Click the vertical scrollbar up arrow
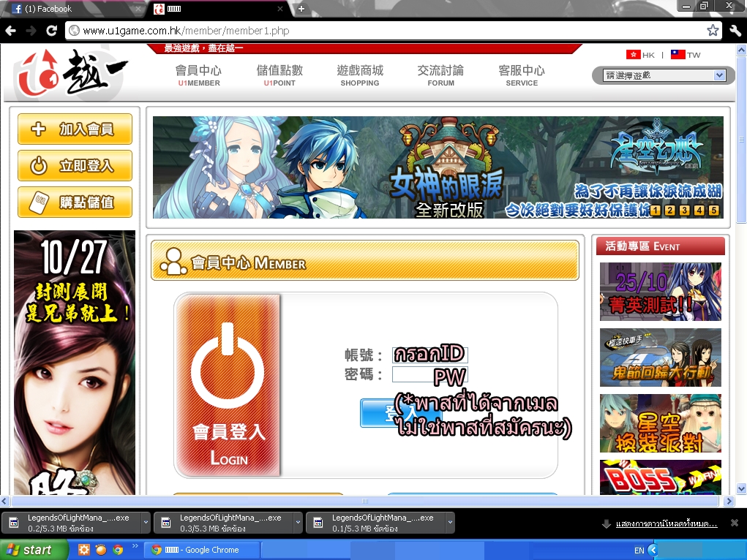This screenshot has width=747, height=560. tap(742, 49)
